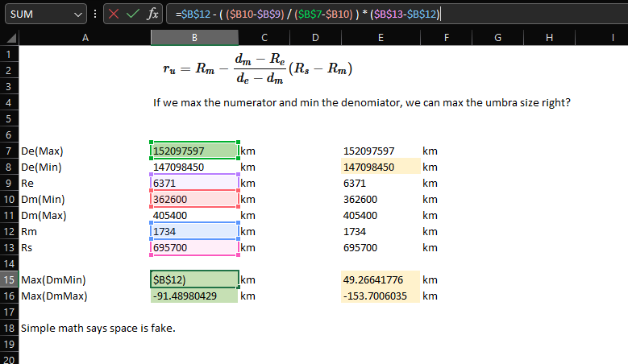Select the column B header
Image resolution: width=628 pixels, height=364 pixels.
[194, 38]
